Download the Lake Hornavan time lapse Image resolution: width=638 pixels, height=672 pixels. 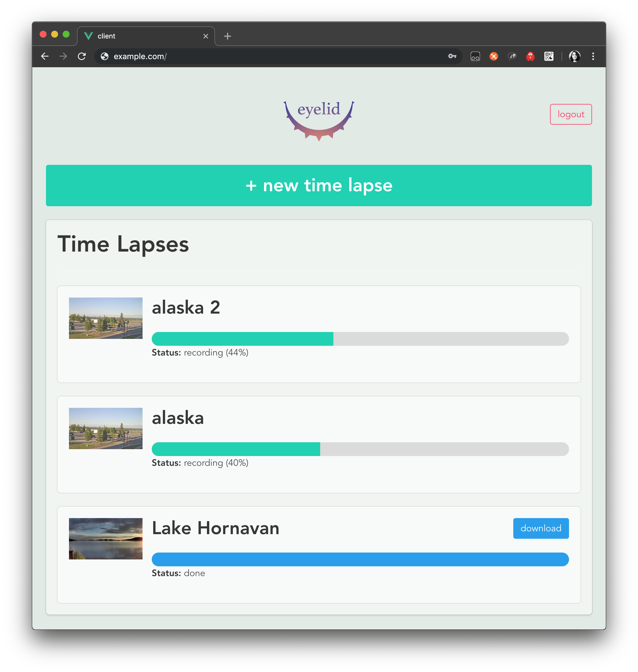coord(541,528)
